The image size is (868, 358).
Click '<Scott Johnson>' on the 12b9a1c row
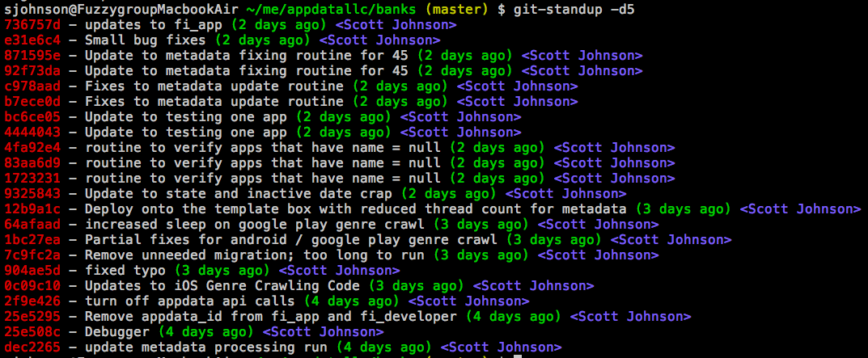801,209
